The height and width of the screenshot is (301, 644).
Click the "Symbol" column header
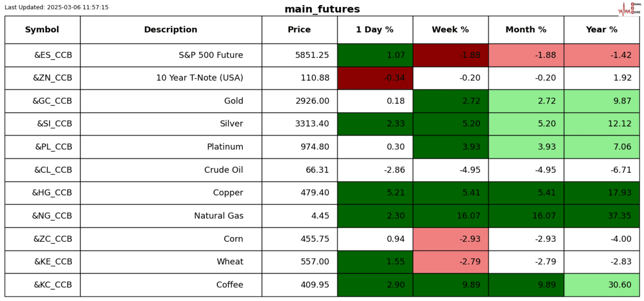(42, 30)
